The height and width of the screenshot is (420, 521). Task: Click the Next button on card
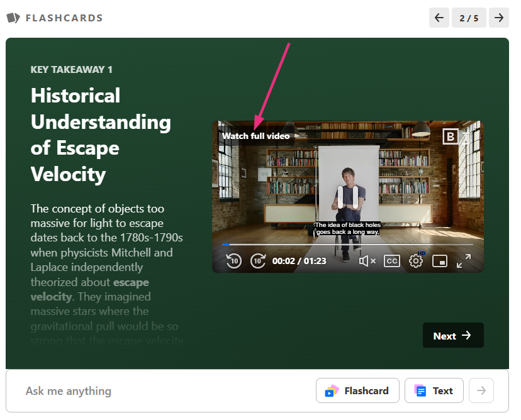453,335
